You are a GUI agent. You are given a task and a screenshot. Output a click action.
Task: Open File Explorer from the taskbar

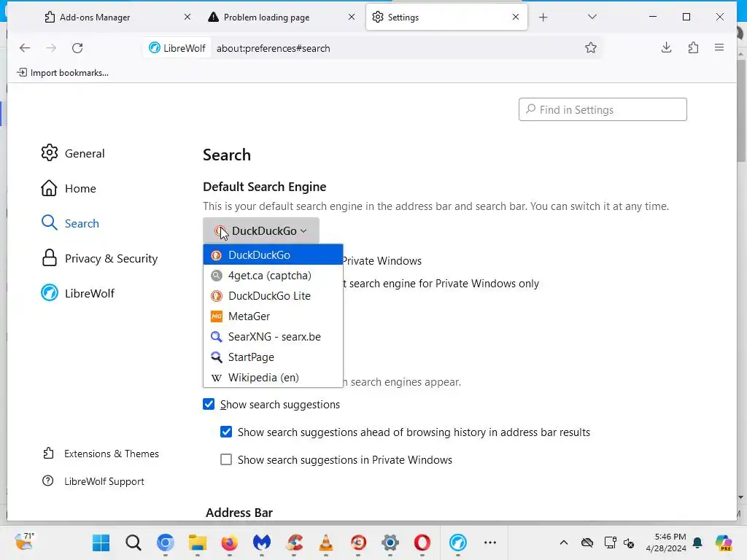pos(197,542)
